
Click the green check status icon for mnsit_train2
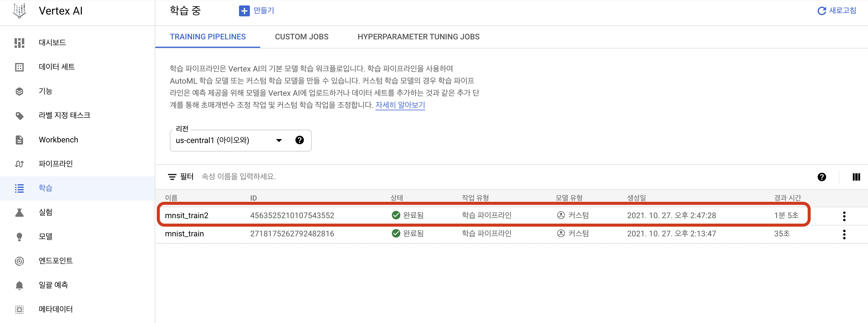tap(396, 215)
